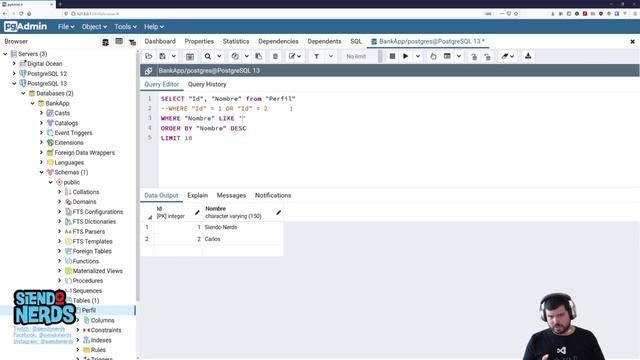Image resolution: width=640 pixels, height=360 pixels.
Task: Open the Clear eraser dropdown
Action: [508, 56]
